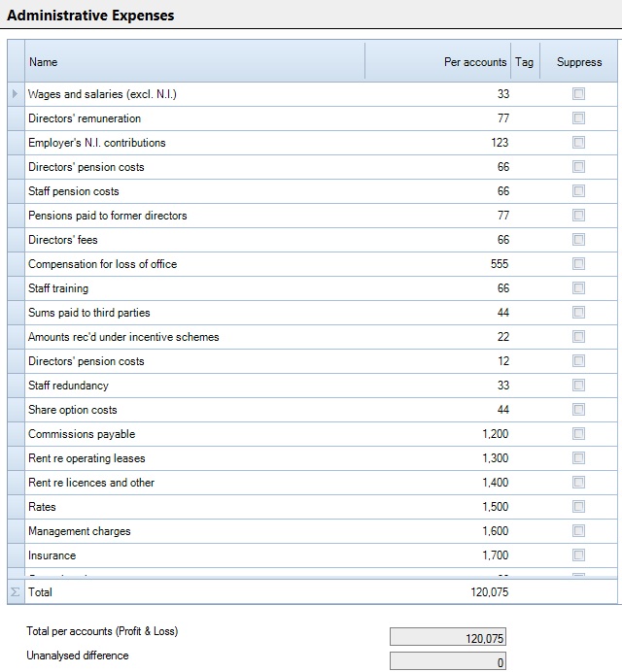622x672 pixels.
Task: Tick Suppress for Directors' remuneration
Action: click(x=578, y=118)
